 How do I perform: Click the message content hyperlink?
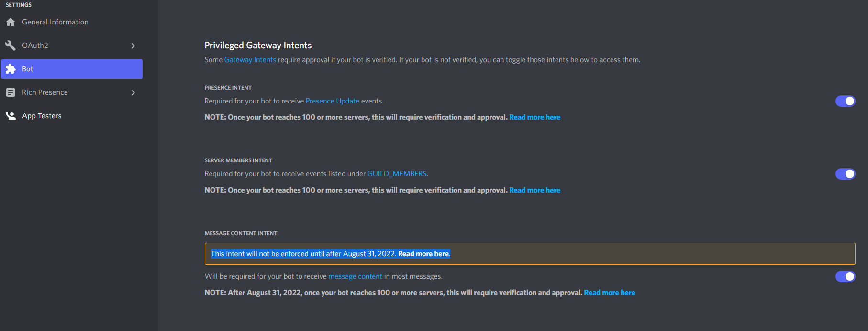[x=355, y=276]
